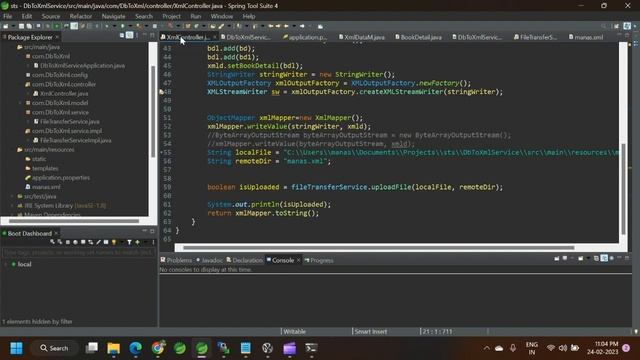Click the Save All toolbar icon
The image size is (640, 360).
click(x=29, y=26)
